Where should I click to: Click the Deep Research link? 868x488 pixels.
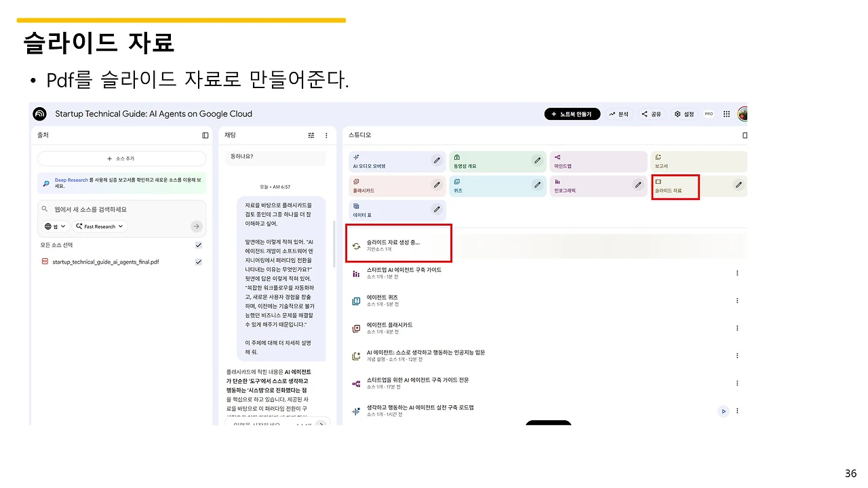[x=71, y=180]
